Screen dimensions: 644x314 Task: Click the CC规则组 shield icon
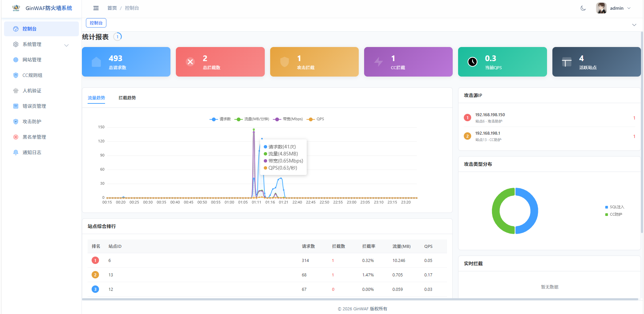[16, 75]
